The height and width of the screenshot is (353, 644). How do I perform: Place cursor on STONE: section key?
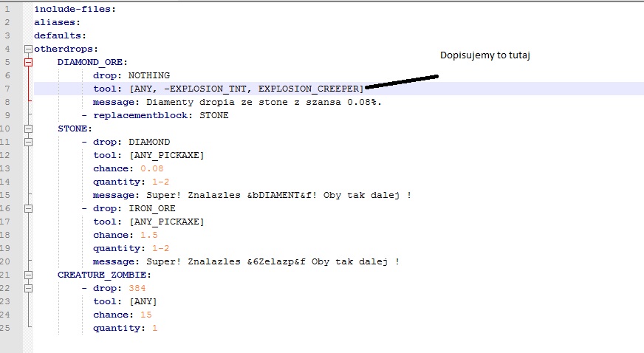(x=75, y=129)
